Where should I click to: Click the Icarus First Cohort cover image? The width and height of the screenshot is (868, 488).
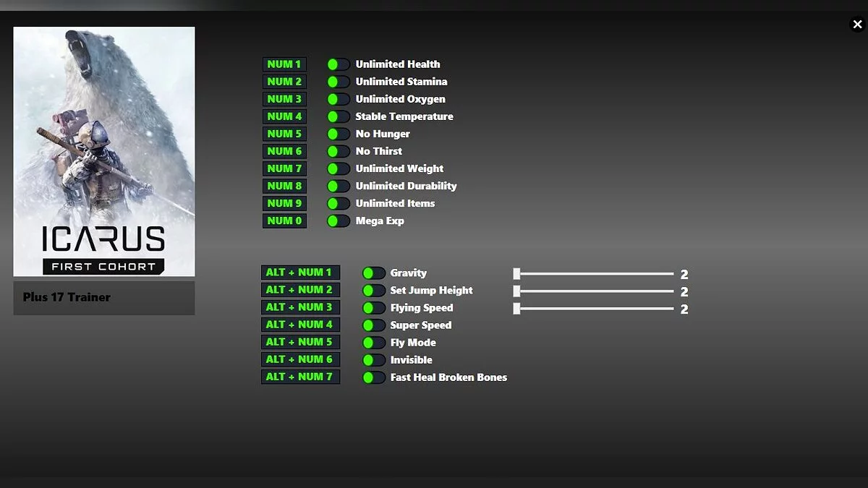tap(104, 151)
